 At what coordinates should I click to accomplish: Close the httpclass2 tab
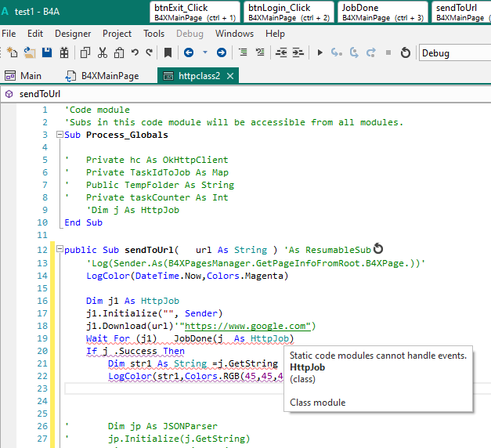click(231, 76)
